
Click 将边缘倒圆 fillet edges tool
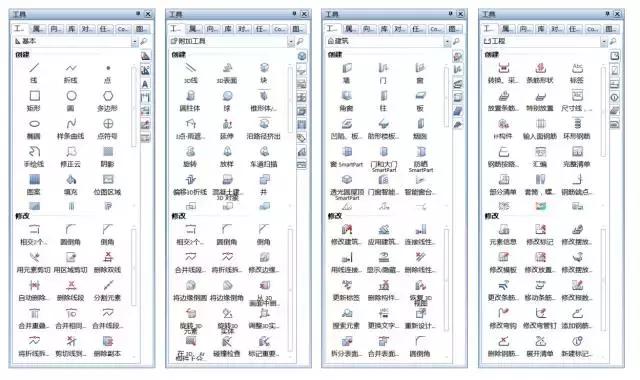point(191,290)
